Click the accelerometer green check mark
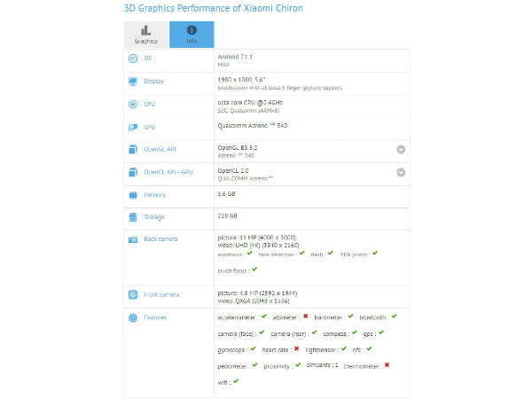Screen dimensions: 532x399 264,317
